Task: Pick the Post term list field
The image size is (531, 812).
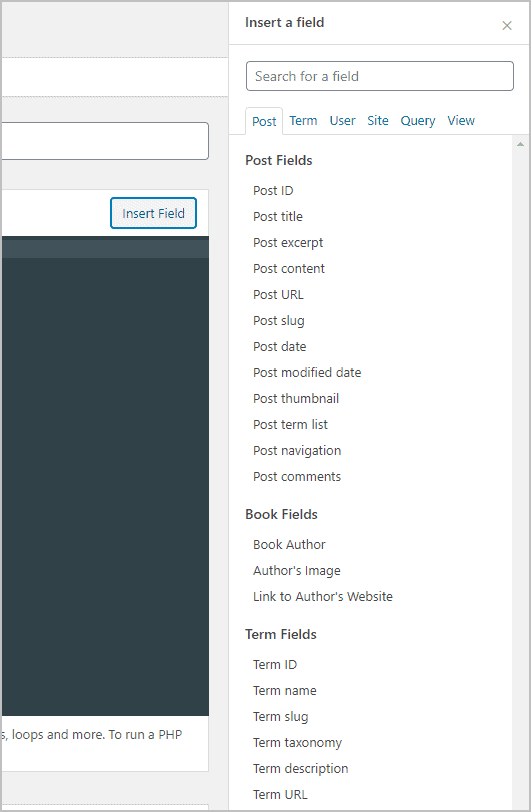Action: 290,424
